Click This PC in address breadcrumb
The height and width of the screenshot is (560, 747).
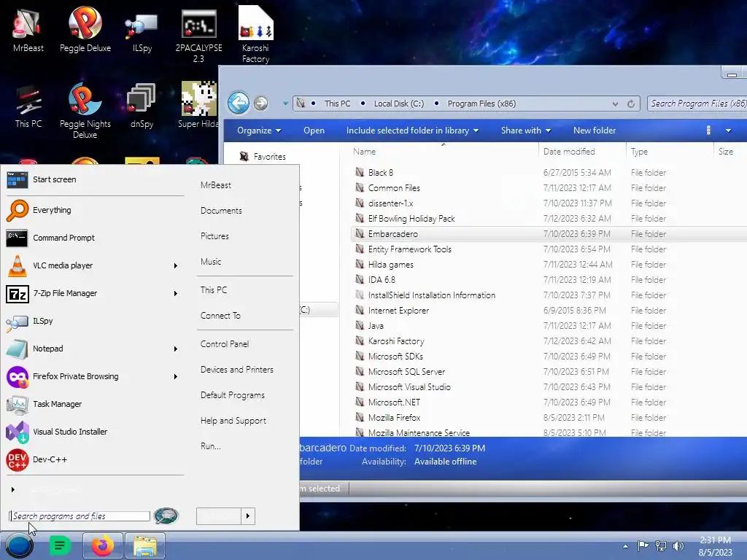pos(337,104)
